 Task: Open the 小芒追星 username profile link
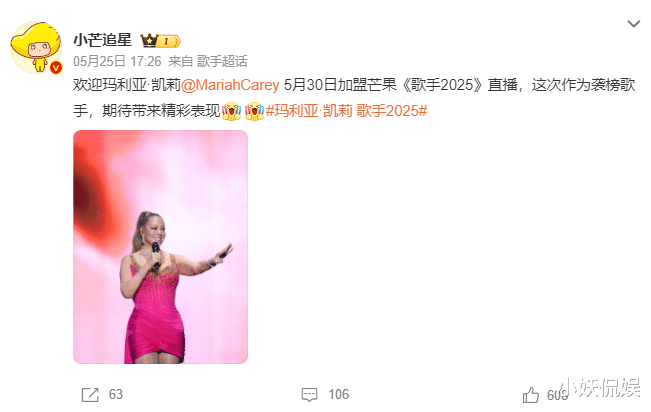tap(103, 40)
